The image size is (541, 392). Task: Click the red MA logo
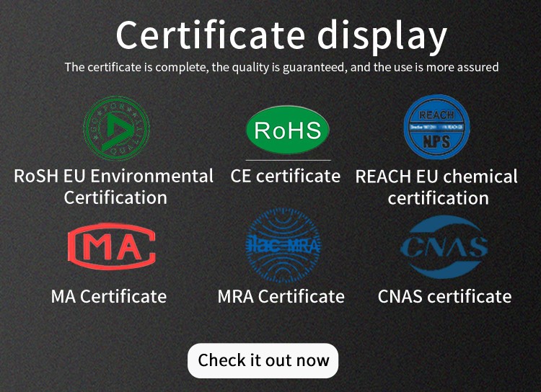[111, 246]
